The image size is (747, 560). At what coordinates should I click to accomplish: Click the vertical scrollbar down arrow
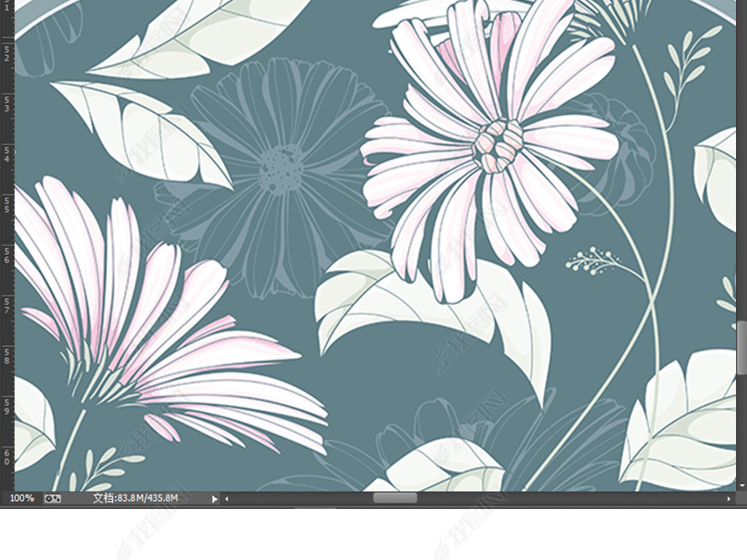point(742,486)
